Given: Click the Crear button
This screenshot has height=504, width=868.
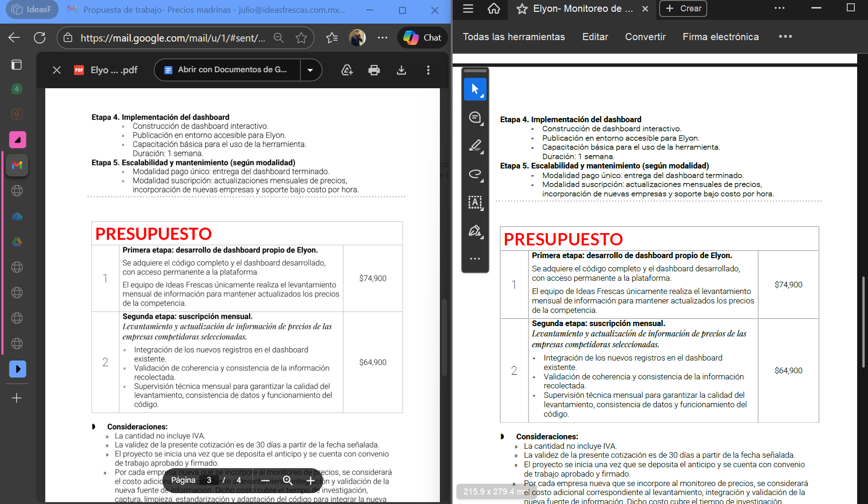Looking at the screenshot, I should [x=683, y=8].
